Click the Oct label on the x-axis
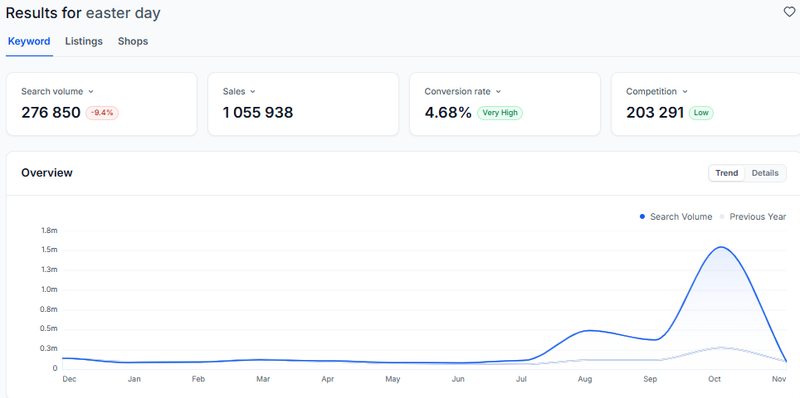 point(714,379)
